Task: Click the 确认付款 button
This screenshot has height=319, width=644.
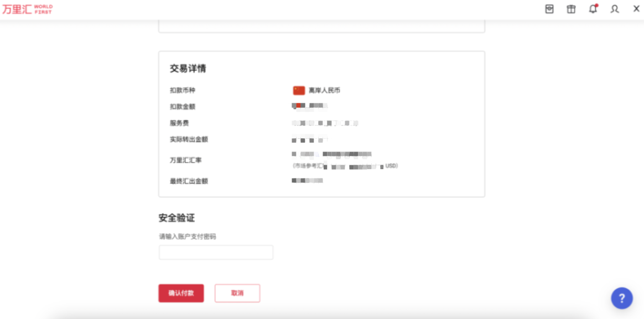Action: [181, 293]
